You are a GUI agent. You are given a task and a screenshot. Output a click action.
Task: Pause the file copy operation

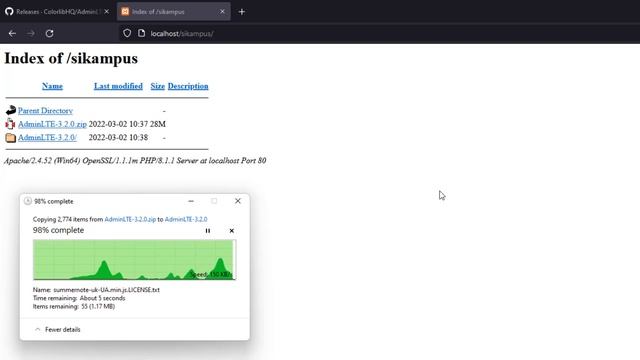tap(208, 231)
